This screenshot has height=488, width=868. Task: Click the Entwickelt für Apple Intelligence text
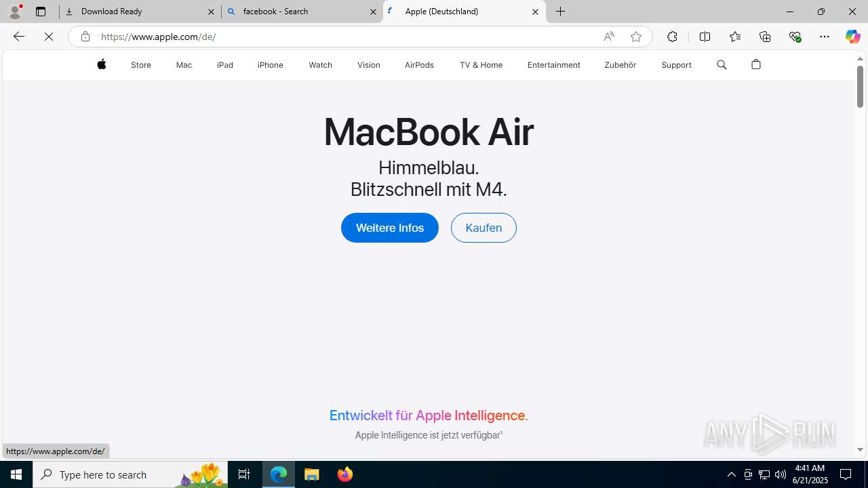[429, 415]
